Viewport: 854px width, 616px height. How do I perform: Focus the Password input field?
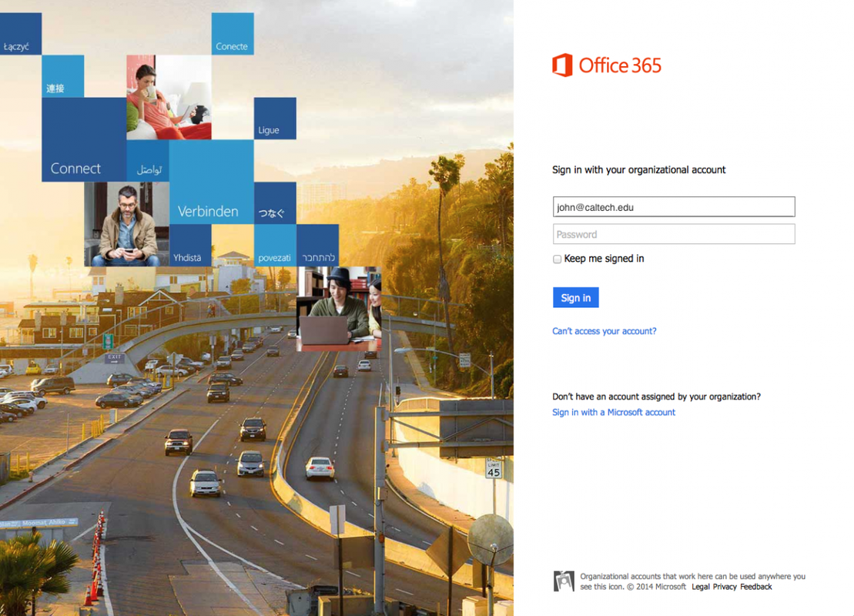point(674,234)
